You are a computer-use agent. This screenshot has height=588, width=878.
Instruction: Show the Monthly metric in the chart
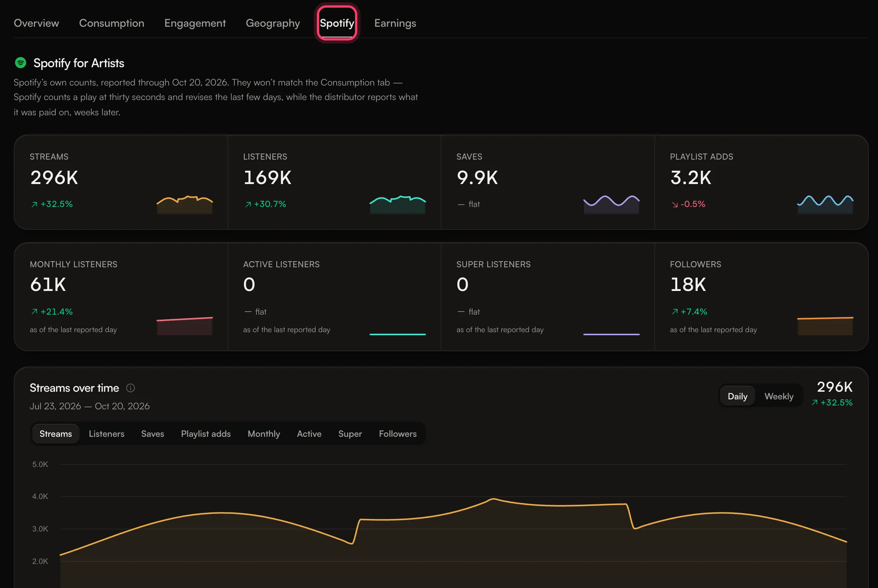tap(264, 434)
